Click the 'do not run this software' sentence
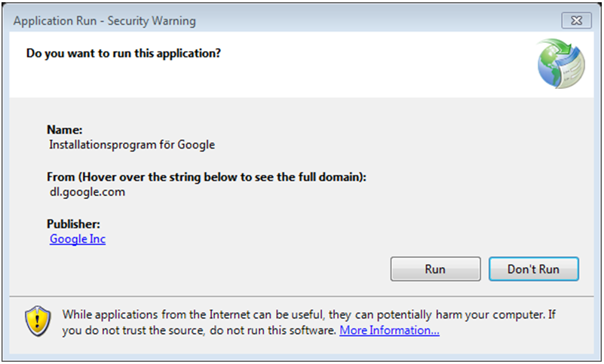The image size is (604, 364). (272, 331)
